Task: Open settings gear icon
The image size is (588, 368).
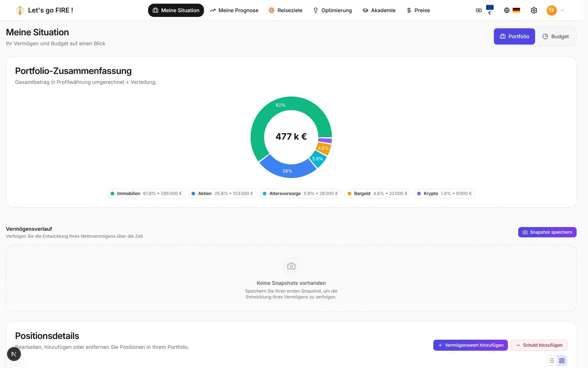Action: (534, 10)
